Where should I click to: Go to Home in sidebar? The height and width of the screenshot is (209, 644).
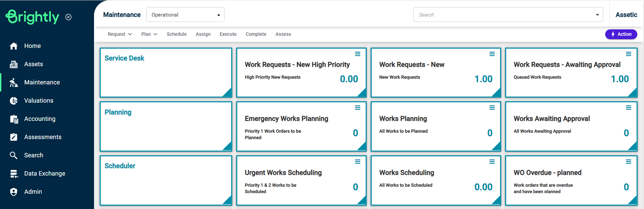(x=32, y=46)
